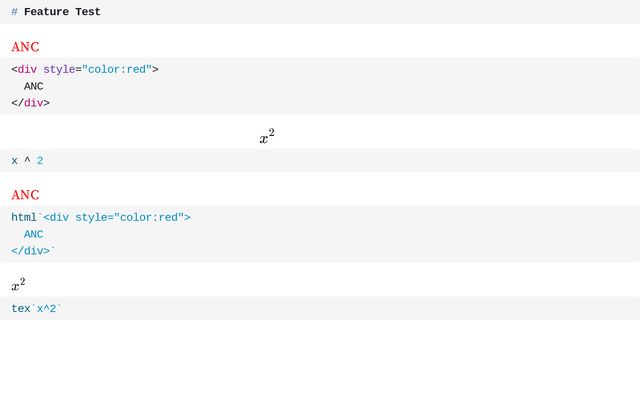Click the closing div tag ending with backtick

click(x=33, y=251)
